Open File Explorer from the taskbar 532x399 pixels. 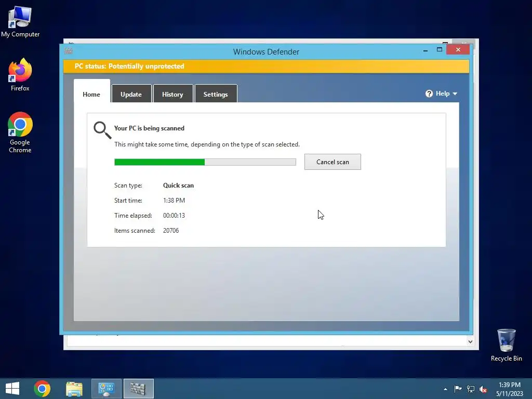pos(74,389)
